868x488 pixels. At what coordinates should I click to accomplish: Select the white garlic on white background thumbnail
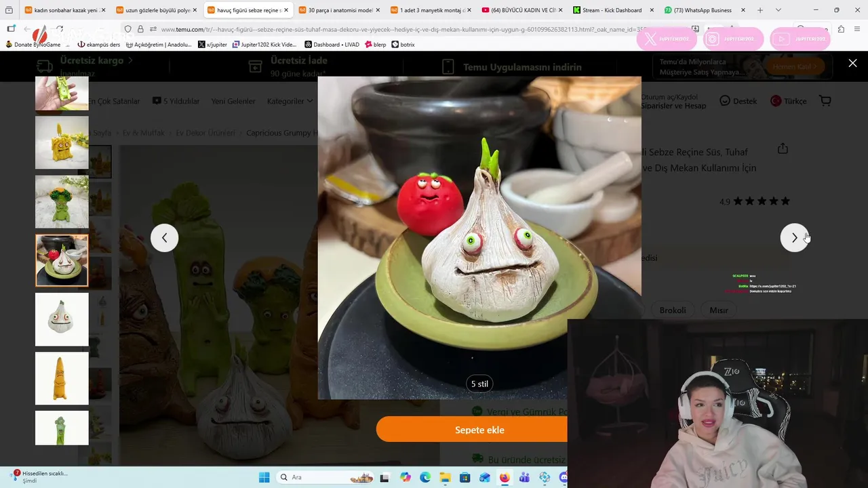62,319
